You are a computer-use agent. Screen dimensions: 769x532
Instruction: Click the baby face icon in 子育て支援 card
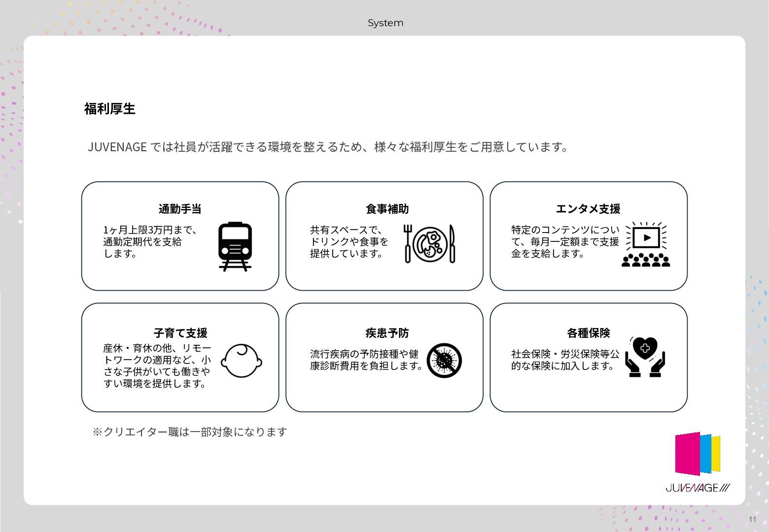pyautogui.click(x=242, y=361)
